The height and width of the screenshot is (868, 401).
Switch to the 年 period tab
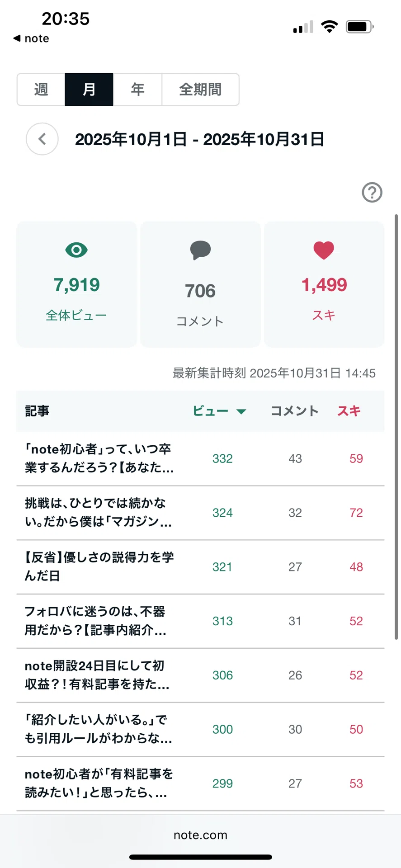137,90
